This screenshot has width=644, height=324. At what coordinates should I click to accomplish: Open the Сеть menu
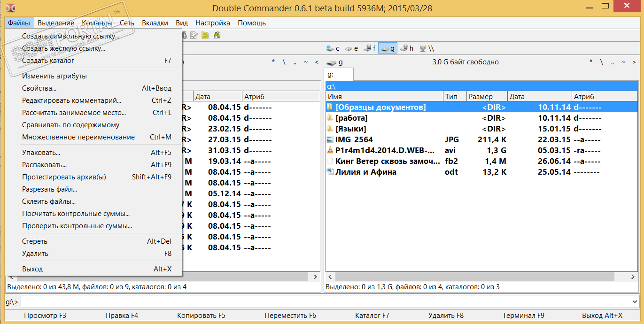127,23
